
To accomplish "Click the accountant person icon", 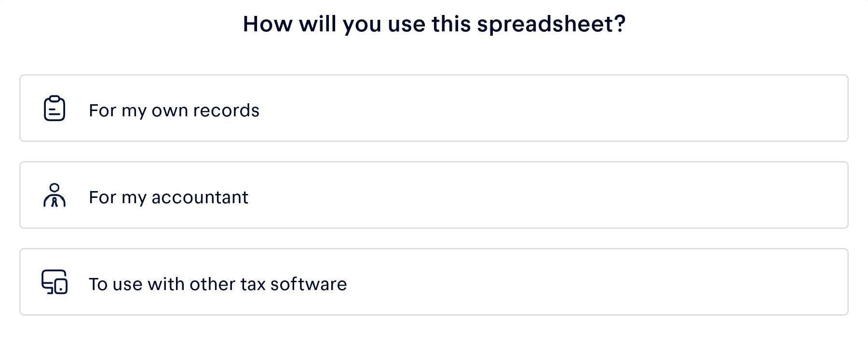I will [54, 195].
